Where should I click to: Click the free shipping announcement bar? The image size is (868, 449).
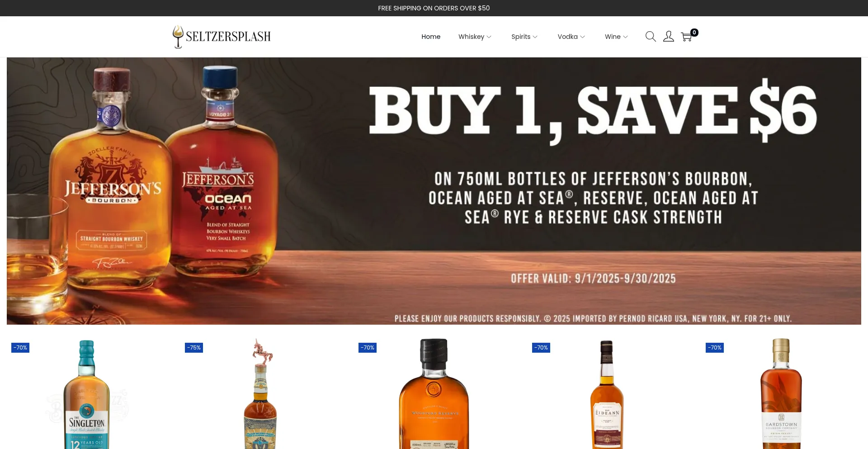[x=434, y=8]
